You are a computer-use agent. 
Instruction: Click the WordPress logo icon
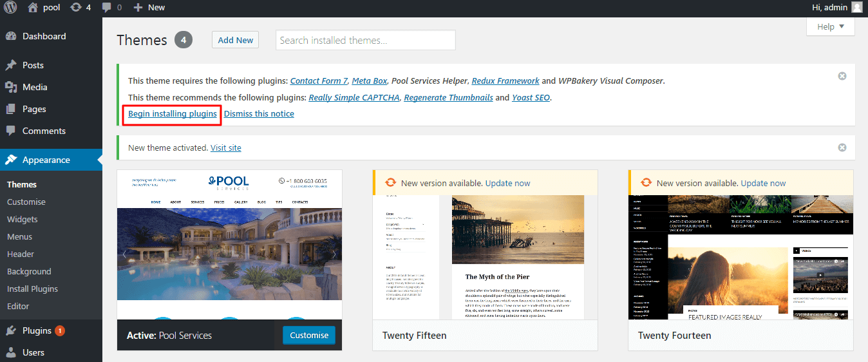10,7
